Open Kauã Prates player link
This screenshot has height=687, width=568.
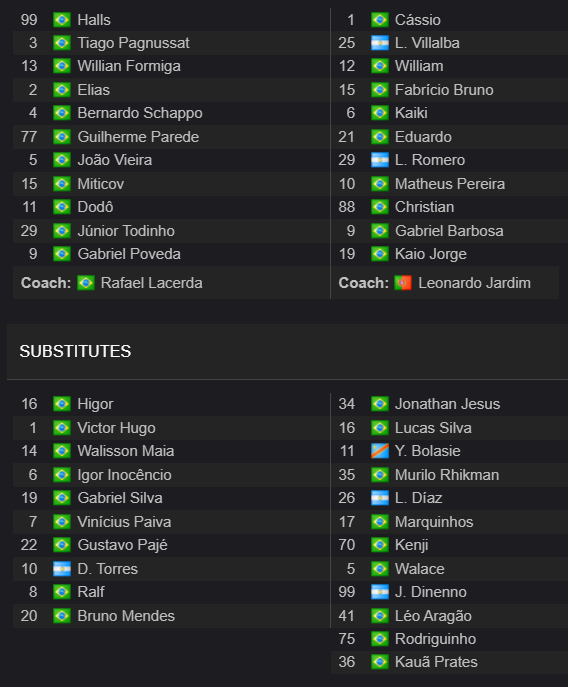click(436, 662)
